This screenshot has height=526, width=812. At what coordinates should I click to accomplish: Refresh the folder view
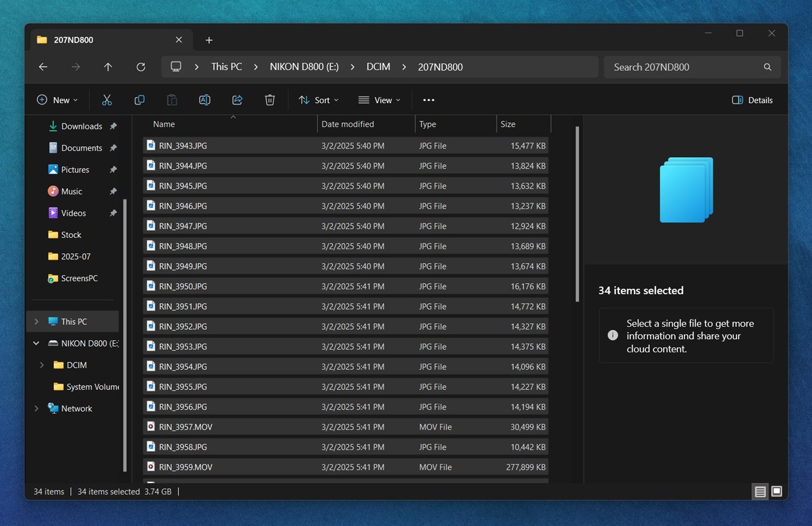pyautogui.click(x=141, y=67)
